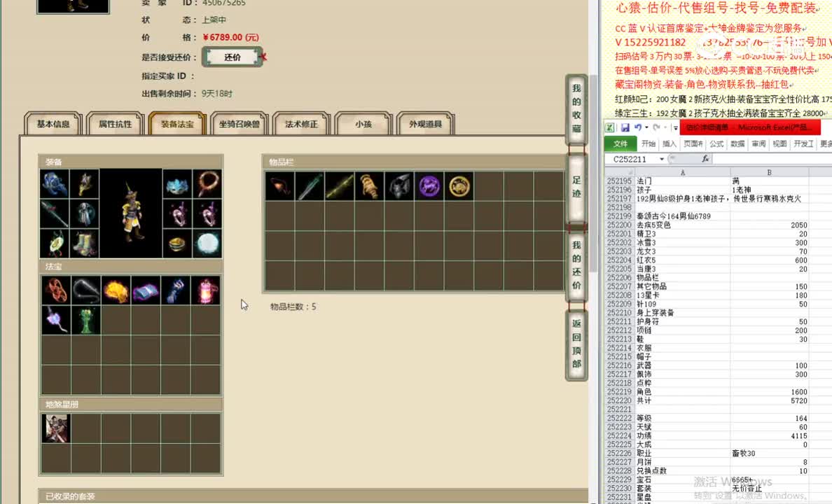The width and height of the screenshot is (832, 504).
Task: Click the light blue mask equipment icon
Action: coord(177,183)
